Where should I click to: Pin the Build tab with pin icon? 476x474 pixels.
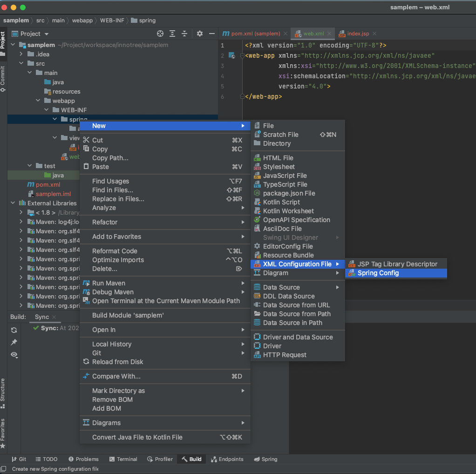click(x=14, y=342)
